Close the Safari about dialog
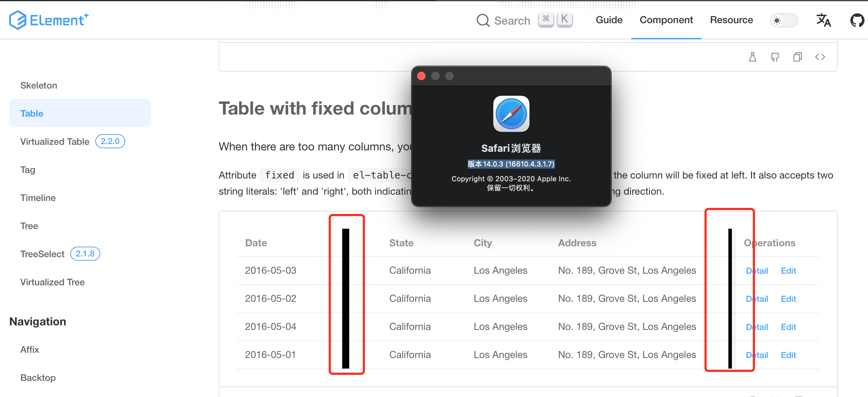The height and width of the screenshot is (397, 868). point(421,76)
